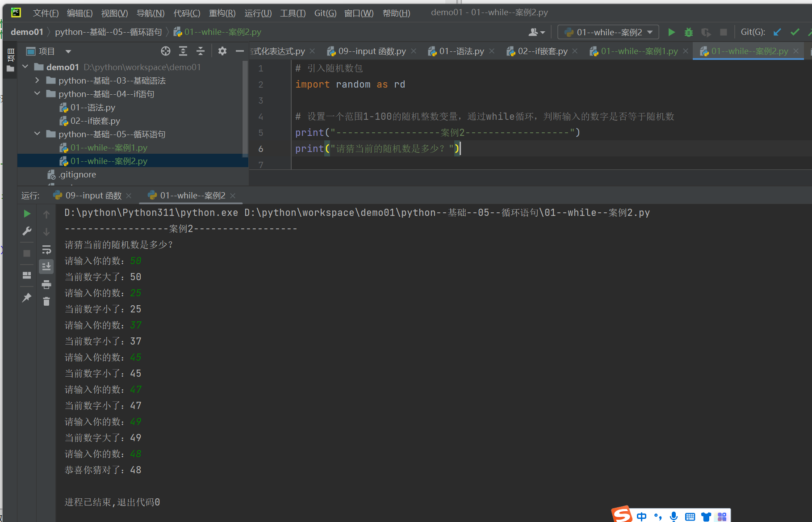This screenshot has height=522, width=812.
Task: Toggle soft-wrap in the run console
Action: tap(46, 249)
